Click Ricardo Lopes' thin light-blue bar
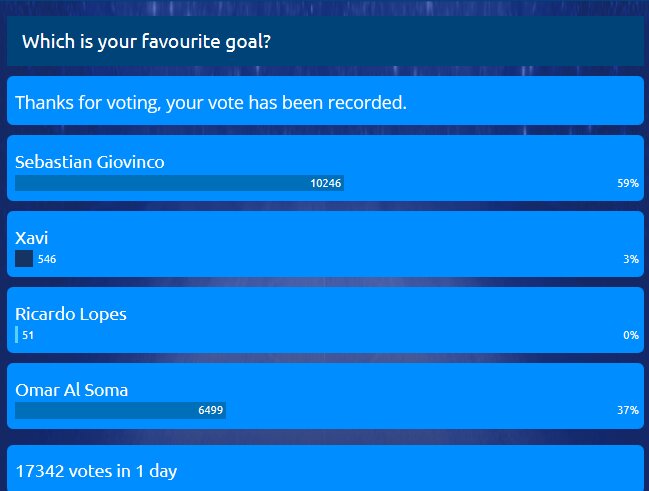Image resolution: width=649 pixels, height=491 pixels. pyautogui.click(x=17, y=335)
